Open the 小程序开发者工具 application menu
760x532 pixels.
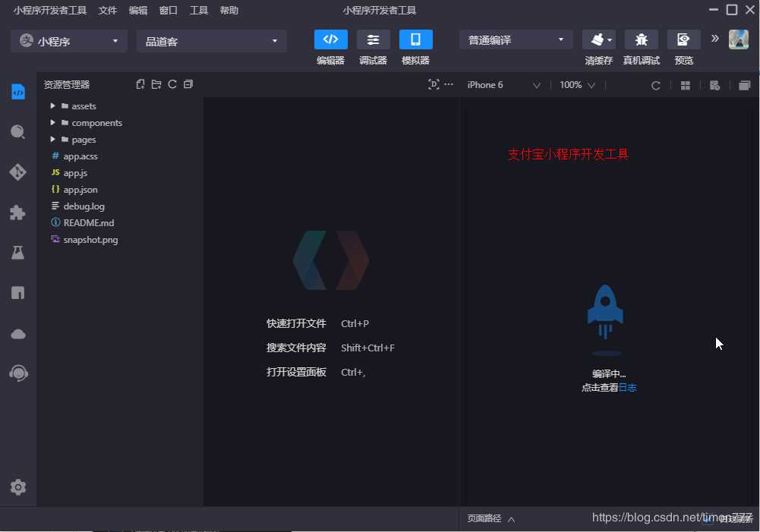coord(50,10)
